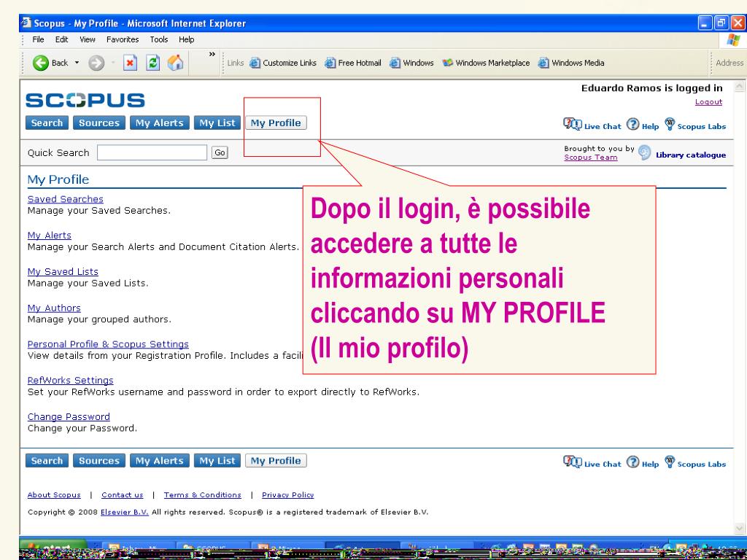Image resolution: width=747 pixels, height=560 pixels.
Task: Click the Logout link
Action: pyautogui.click(x=708, y=102)
